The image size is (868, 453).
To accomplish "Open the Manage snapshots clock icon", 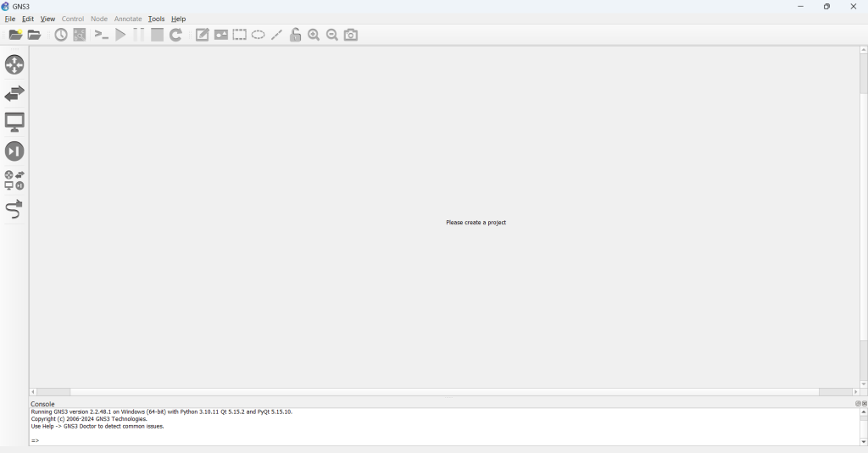I will pos(61,36).
